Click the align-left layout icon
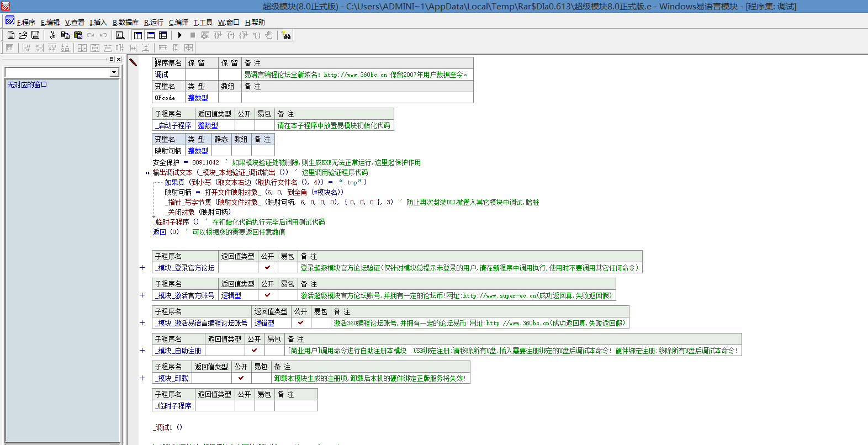The width and height of the screenshot is (868, 445). click(27, 48)
